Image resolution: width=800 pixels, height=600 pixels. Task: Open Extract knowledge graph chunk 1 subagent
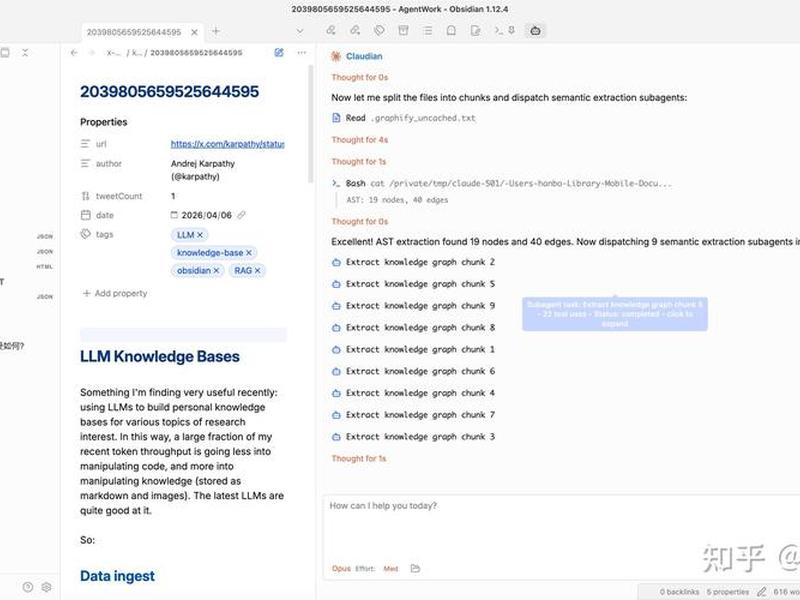[413, 349]
